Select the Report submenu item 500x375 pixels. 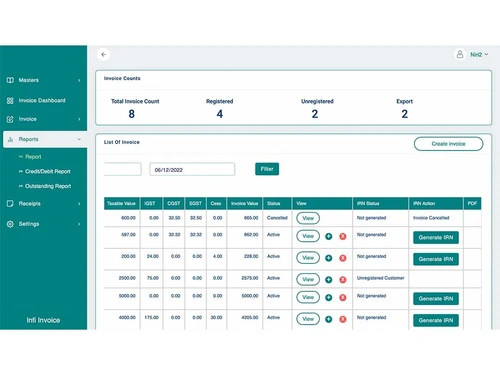pos(33,157)
